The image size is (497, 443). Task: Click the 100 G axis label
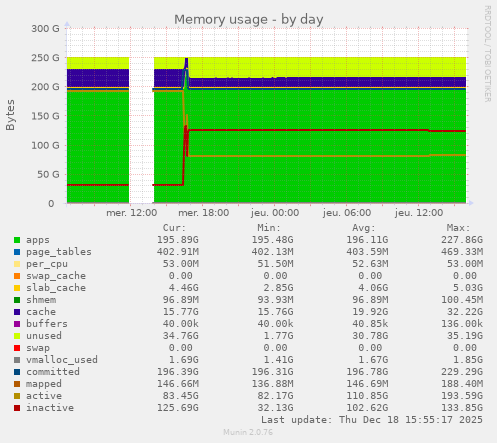coord(45,145)
